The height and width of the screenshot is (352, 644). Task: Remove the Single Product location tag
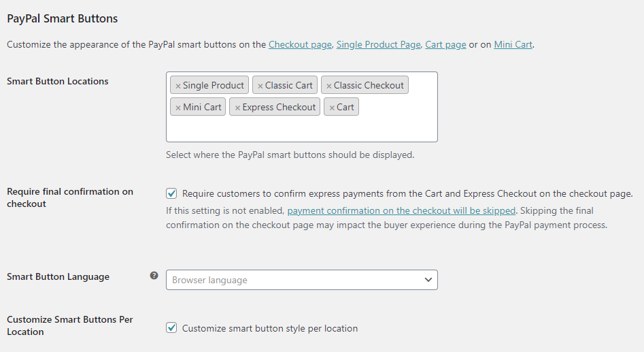[x=178, y=86]
